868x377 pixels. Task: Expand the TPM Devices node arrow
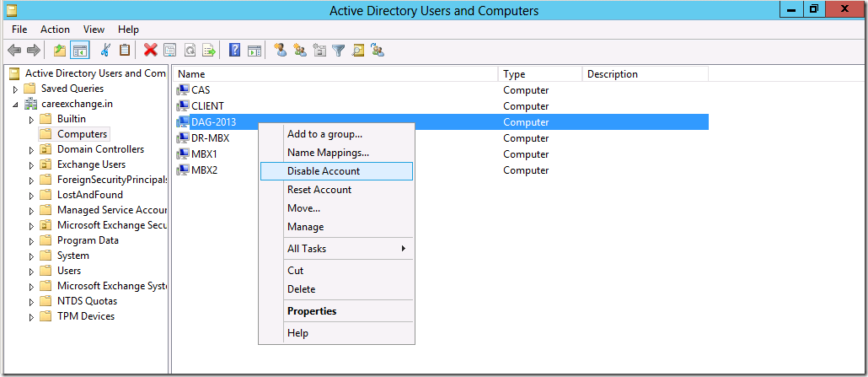(x=31, y=316)
